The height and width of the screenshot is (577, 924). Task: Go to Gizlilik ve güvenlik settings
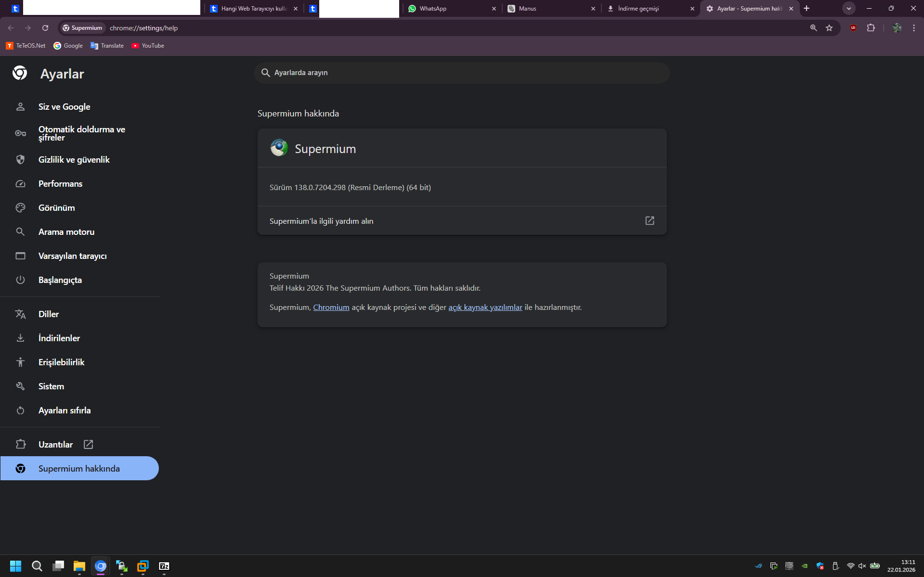(79, 160)
